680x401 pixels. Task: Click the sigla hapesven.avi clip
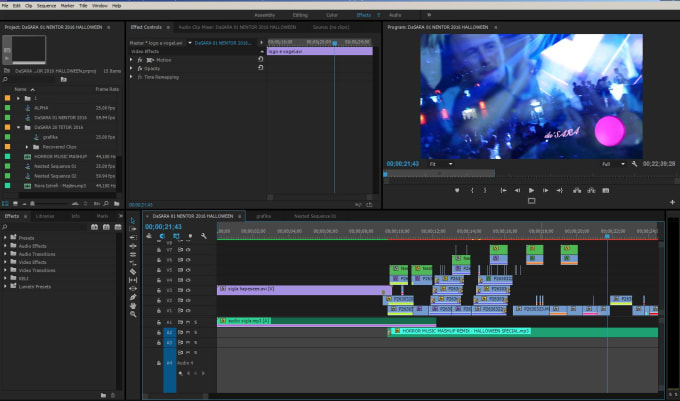(304, 290)
